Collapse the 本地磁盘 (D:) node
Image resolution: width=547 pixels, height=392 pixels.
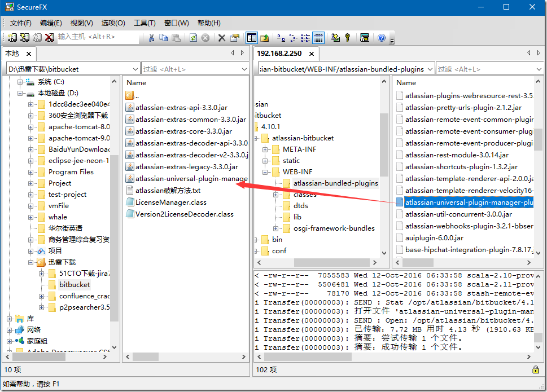pos(20,94)
